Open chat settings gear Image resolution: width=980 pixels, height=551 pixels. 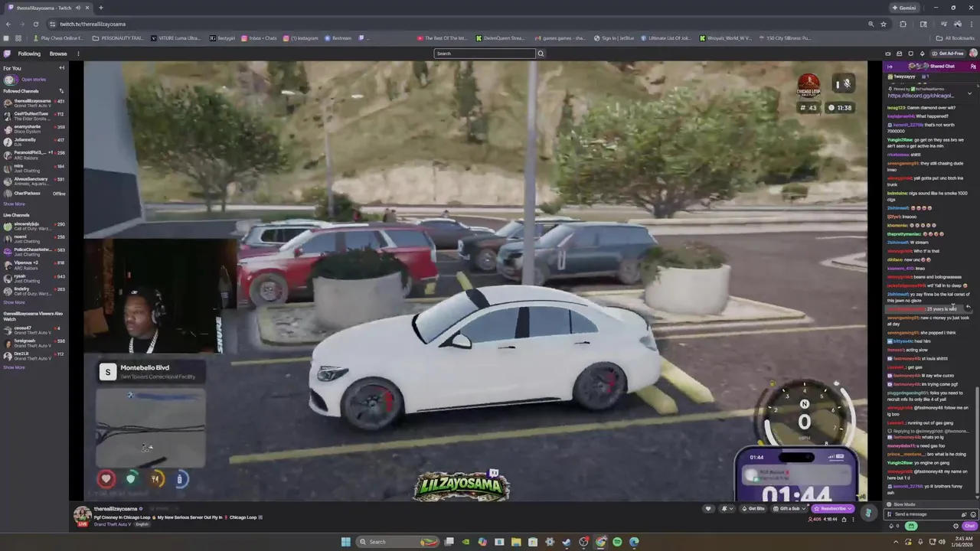tap(955, 527)
